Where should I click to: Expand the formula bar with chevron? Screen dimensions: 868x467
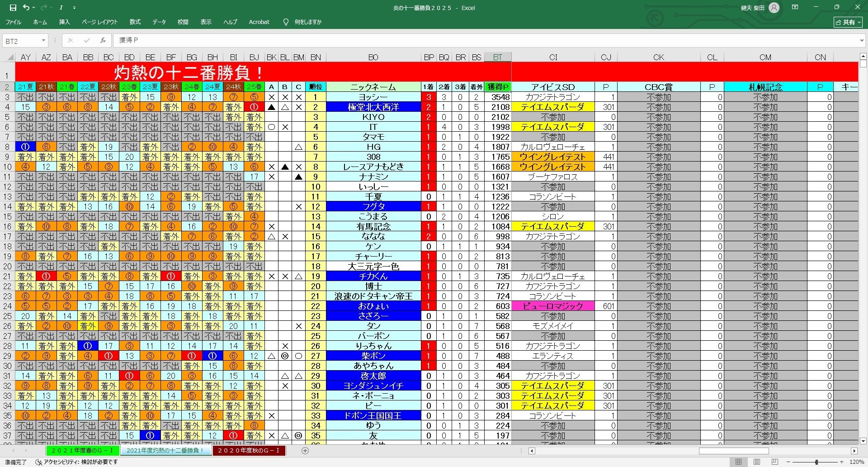[x=861, y=41]
